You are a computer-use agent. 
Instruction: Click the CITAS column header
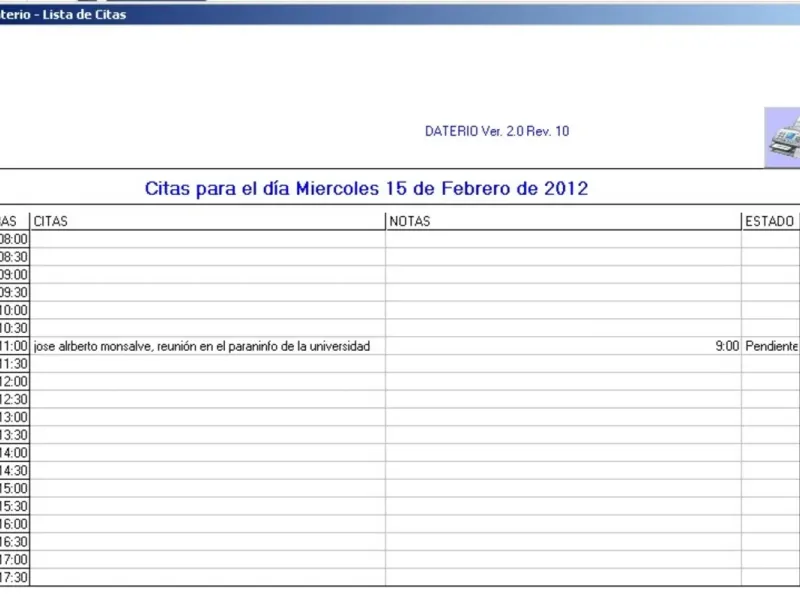(208, 221)
